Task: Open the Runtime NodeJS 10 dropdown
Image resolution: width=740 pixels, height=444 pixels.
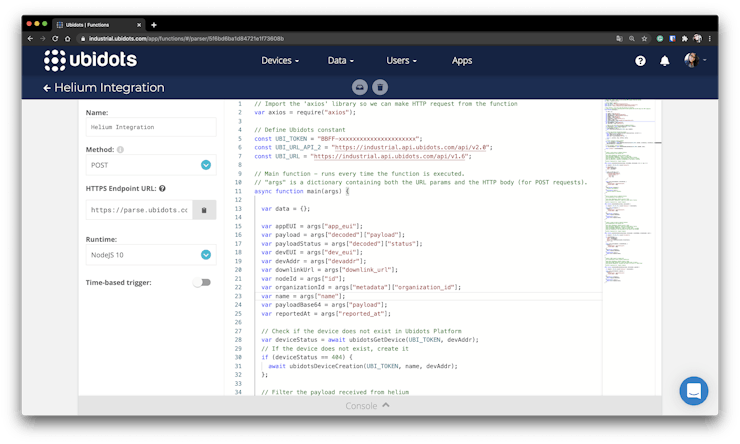Action: [x=151, y=255]
